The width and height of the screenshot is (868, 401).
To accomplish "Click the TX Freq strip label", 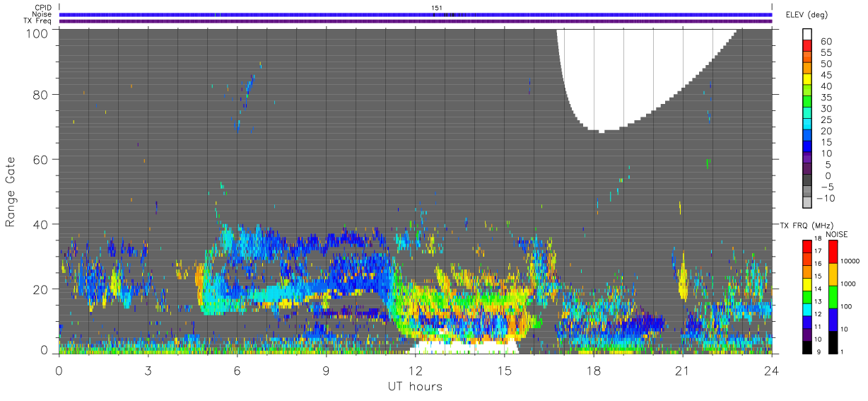I will tap(38, 21).
